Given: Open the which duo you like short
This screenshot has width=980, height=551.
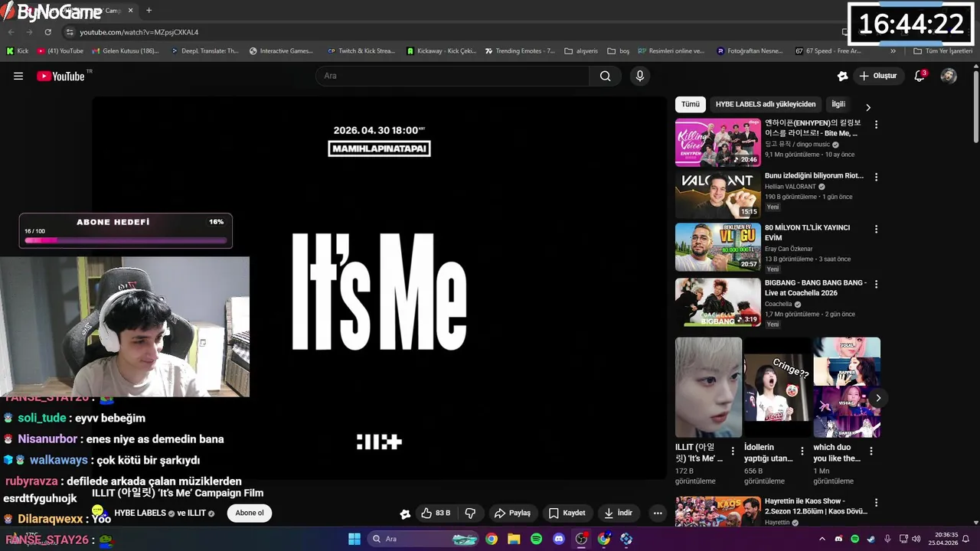Looking at the screenshot, I should (x=847, y=388).
